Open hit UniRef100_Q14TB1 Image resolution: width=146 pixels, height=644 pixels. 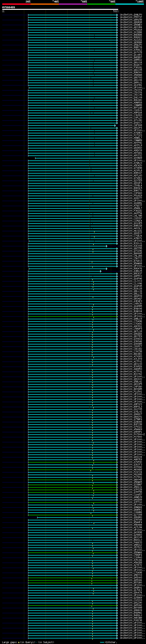tap(131, 85)
